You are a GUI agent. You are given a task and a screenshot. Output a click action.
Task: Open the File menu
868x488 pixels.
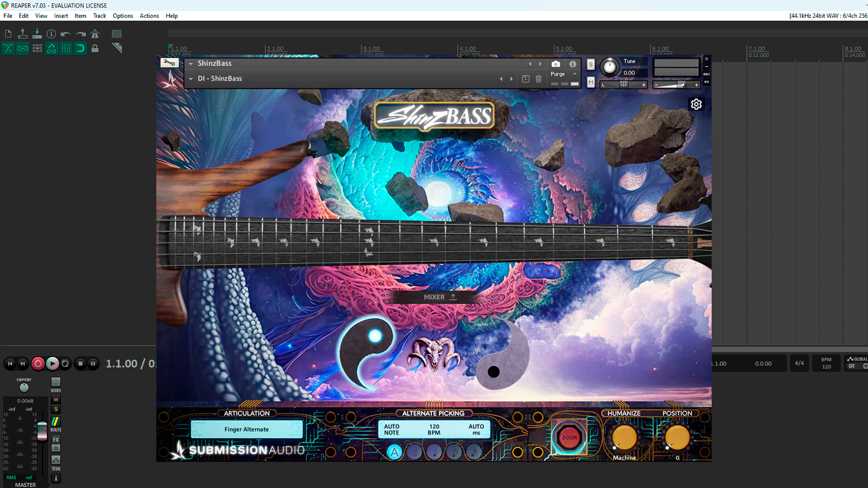[8, 16]
